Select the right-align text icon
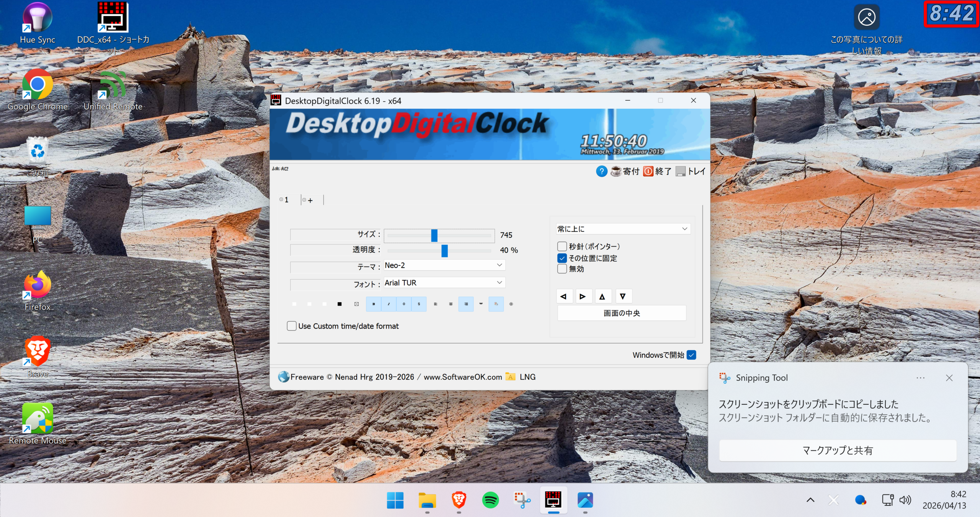 (x=466, y=304)
